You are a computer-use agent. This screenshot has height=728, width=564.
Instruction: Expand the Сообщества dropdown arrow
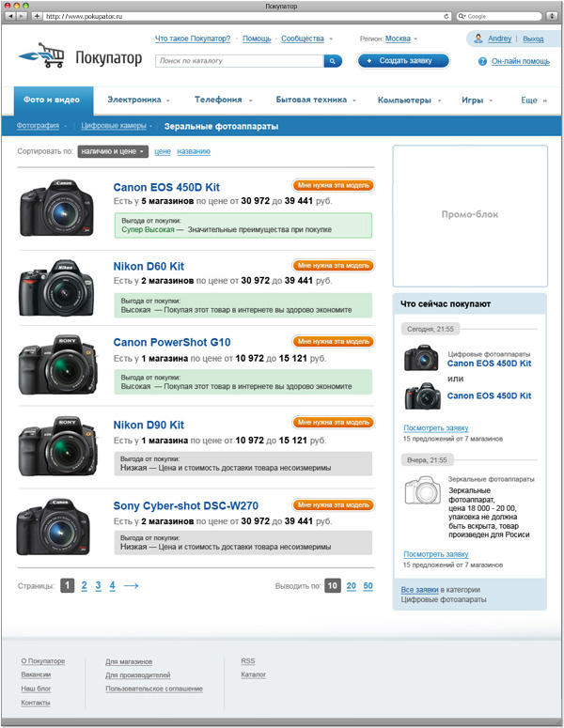pyautogui.click(x=331, y=39)
